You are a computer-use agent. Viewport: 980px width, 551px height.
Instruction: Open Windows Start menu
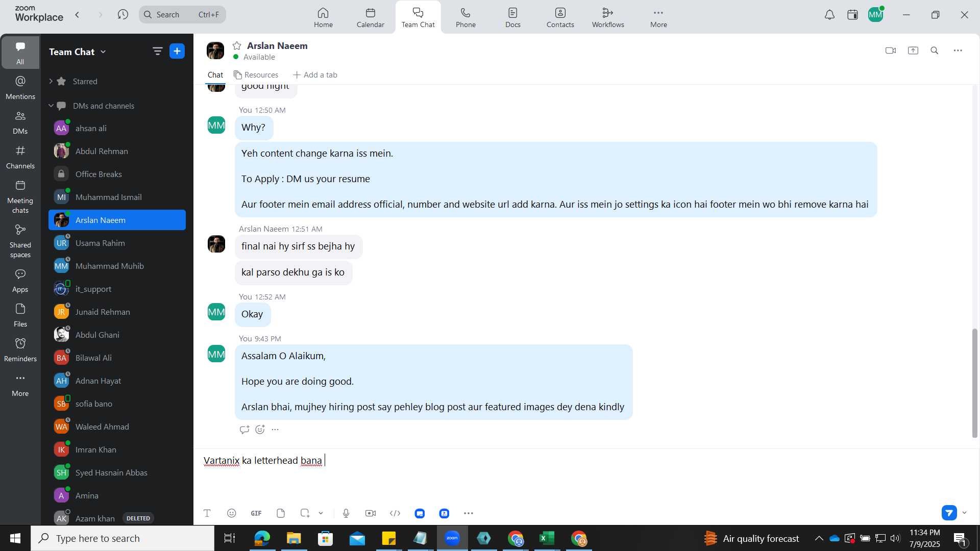point(15,538)
